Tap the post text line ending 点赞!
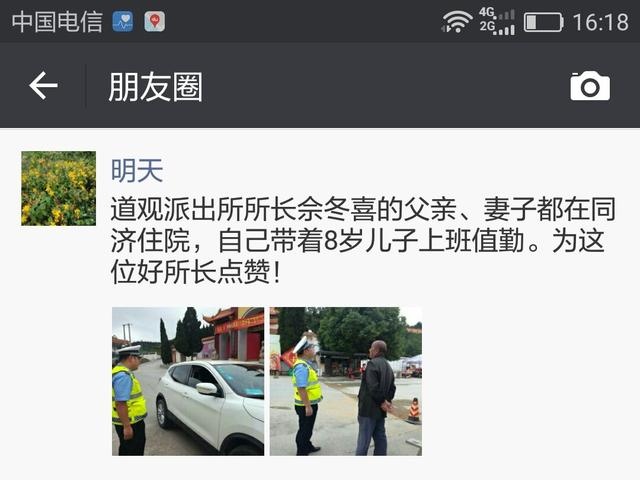Viewport: 640px width, 480px height. click(196, 271)
